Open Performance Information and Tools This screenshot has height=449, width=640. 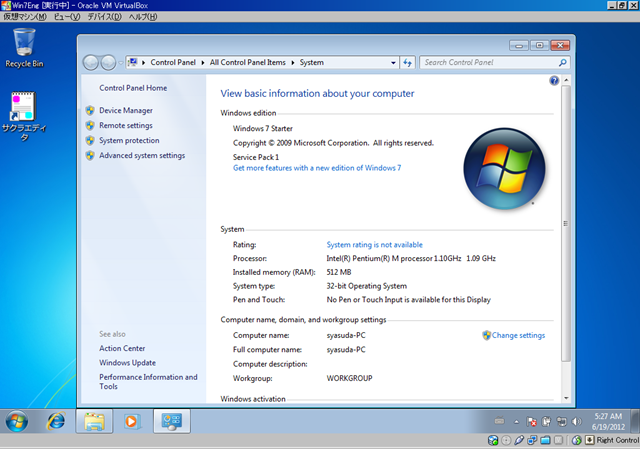pyautogui.click(x=148, y=382)
